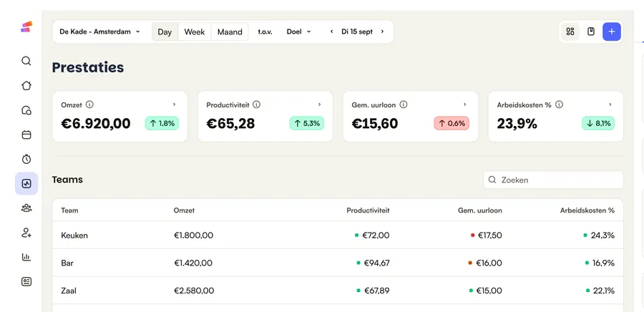Click Keuken hourly wage €17,50
The width and height of the screenshot is (644, 312).
[x=490, y=235]
